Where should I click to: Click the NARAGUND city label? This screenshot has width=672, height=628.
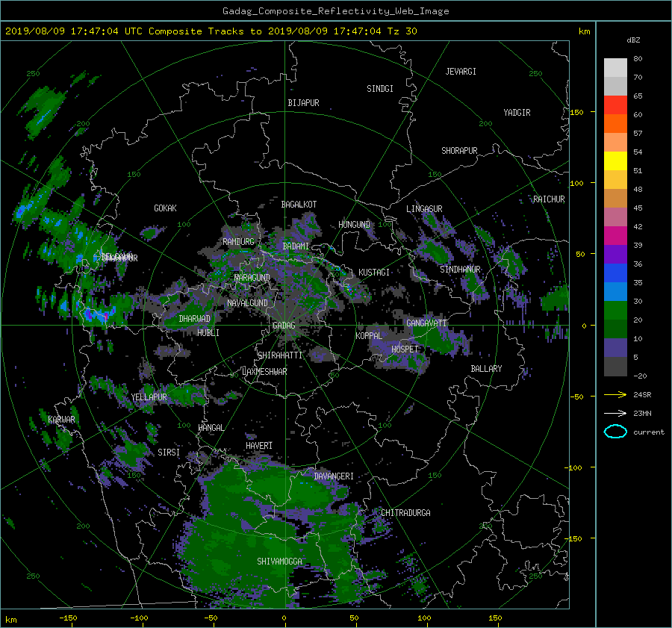(252, 278)
